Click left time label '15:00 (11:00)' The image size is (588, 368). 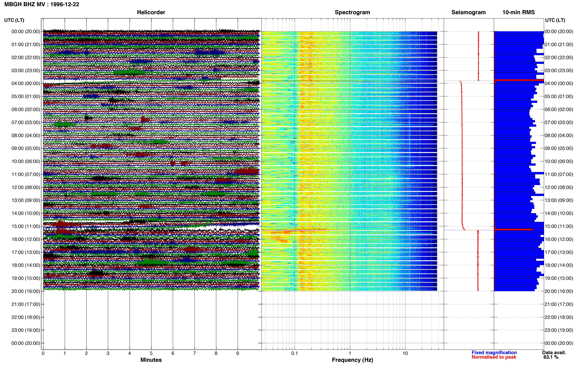tap(26, 226)
